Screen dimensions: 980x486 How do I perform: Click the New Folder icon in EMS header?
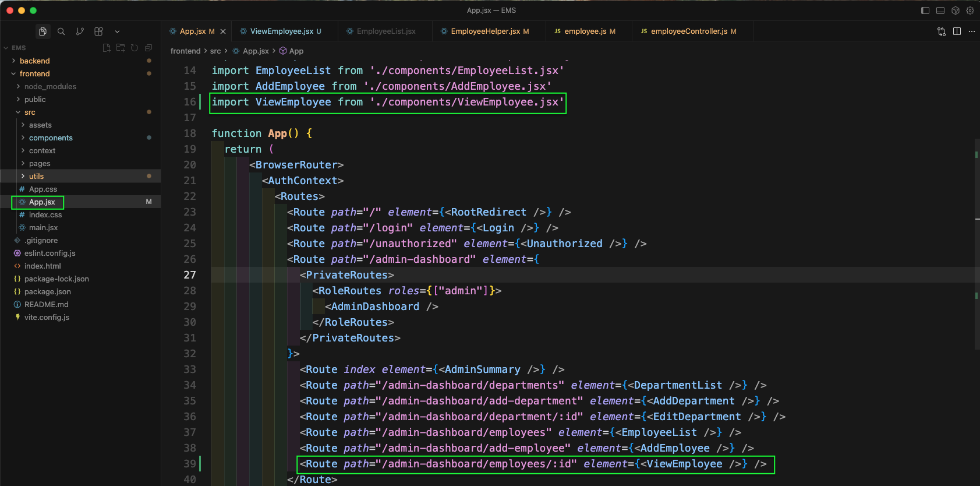[x=121, y=48]
